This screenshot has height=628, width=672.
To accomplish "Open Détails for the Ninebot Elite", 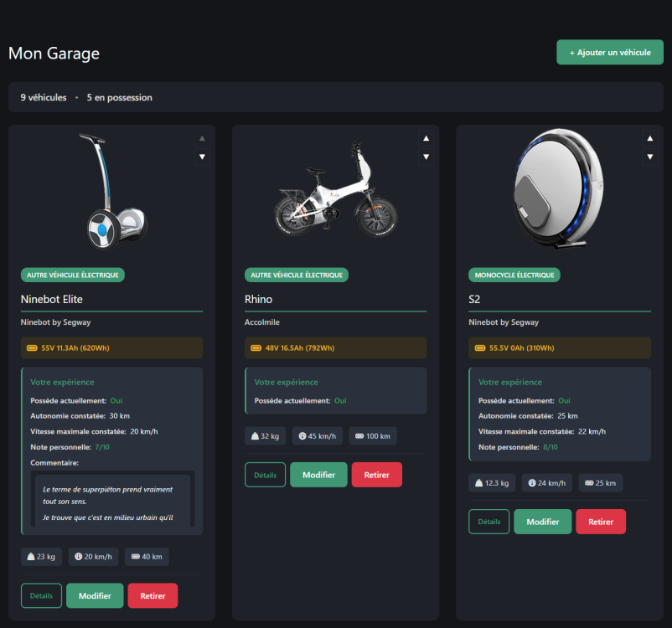I will pos(41,595).
